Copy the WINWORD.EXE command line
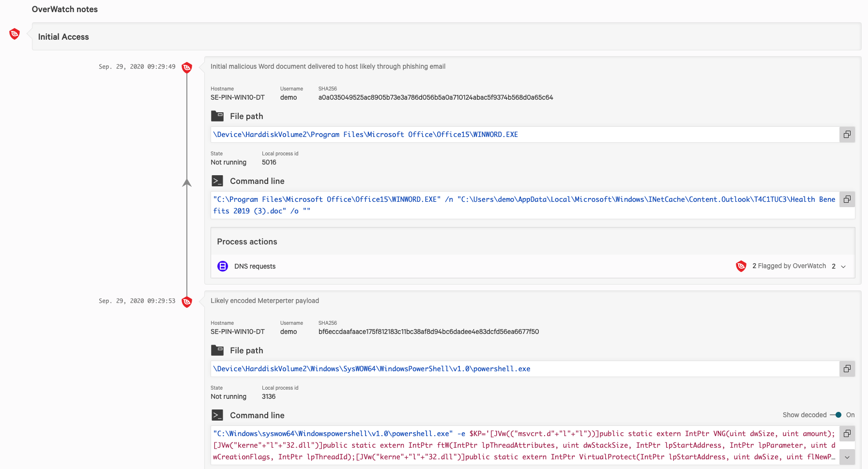868x469 pixels. (847, 199)
